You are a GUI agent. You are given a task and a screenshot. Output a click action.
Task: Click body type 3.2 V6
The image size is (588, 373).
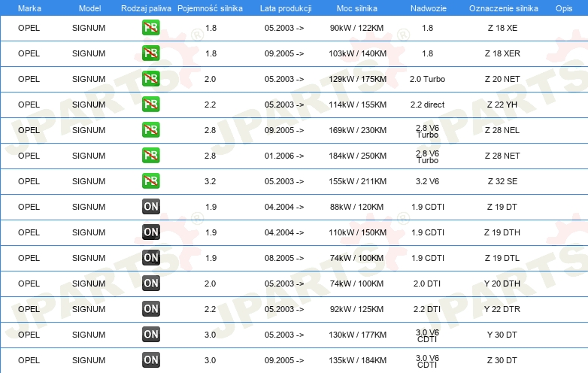click(x=428, y=181)
